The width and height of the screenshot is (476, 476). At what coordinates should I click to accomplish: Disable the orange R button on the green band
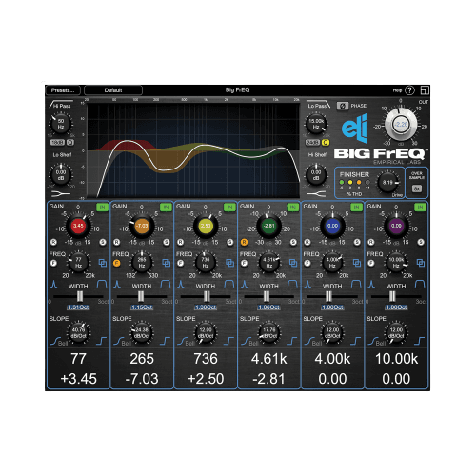tap(244, 242)
